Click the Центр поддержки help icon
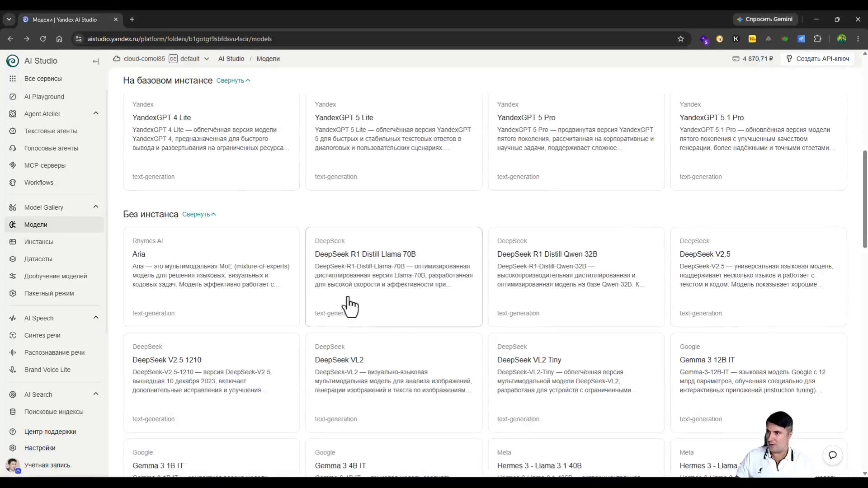 [13, 432]
